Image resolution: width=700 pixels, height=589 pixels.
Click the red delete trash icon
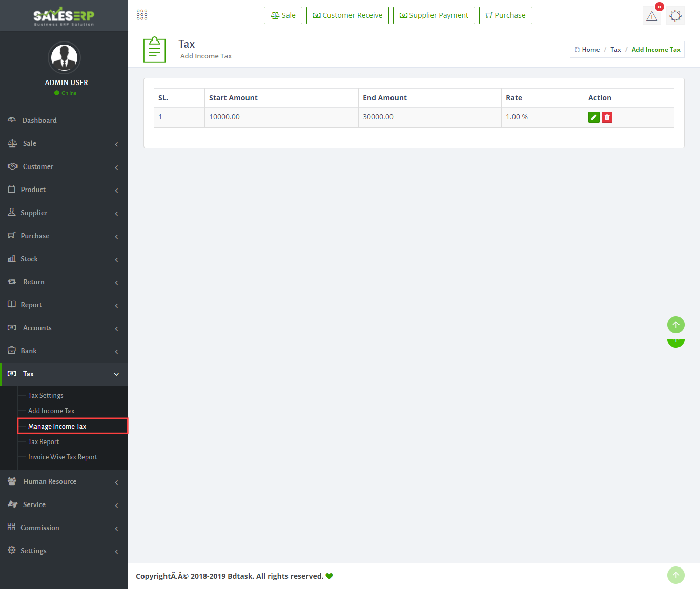(x=607, y=117)
